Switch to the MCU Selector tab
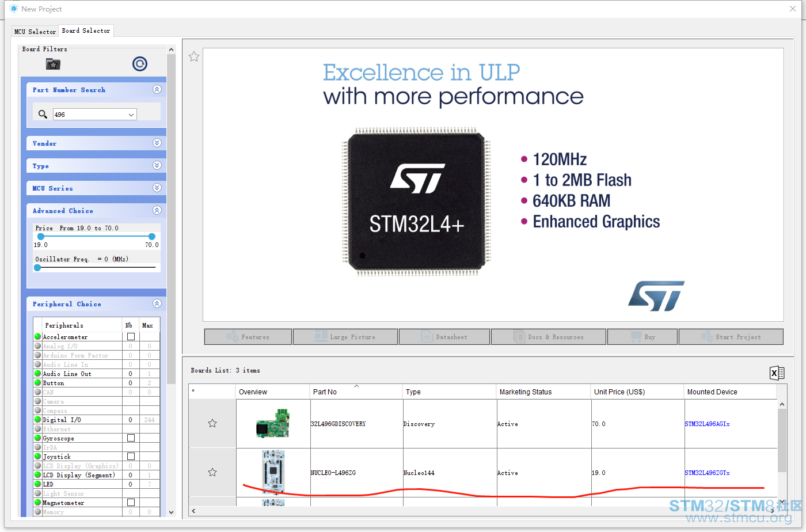 (x=35, y=32)
